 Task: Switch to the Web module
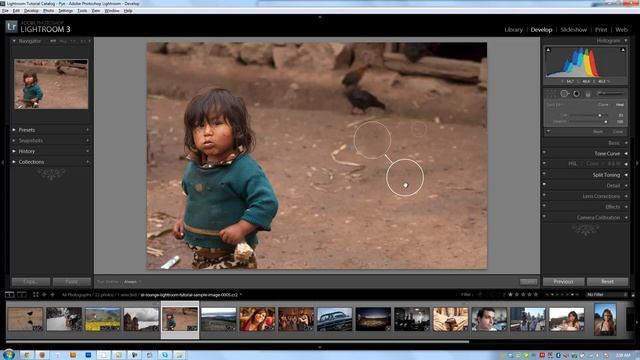[621, 30]
